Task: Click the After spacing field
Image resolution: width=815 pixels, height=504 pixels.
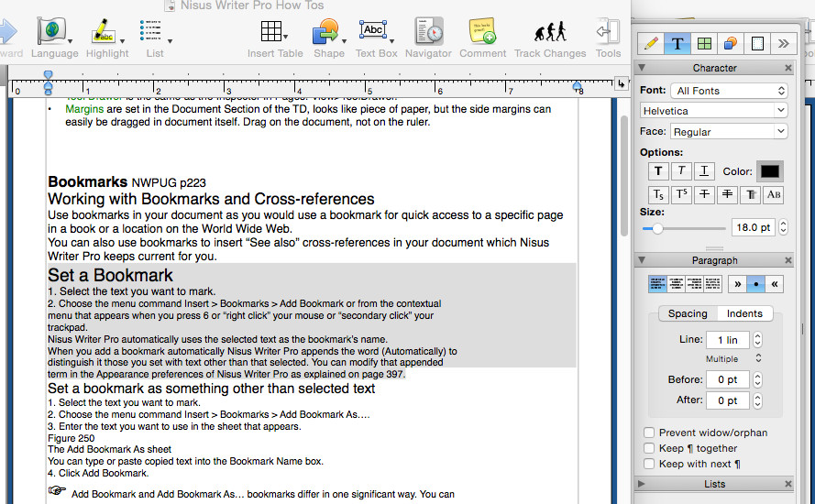Action: pos(727,400)
